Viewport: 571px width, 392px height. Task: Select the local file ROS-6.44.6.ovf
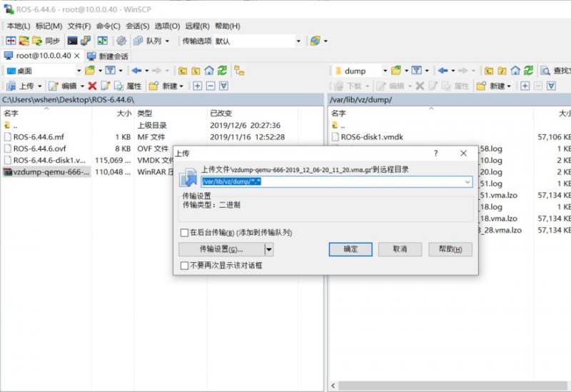(40, 149)
